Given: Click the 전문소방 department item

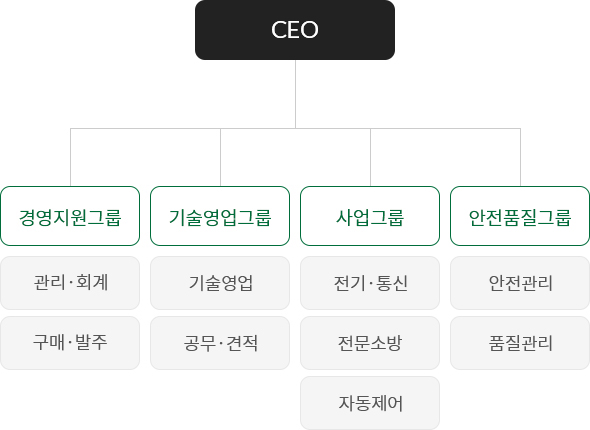Looking at the screenshot, I should pos(370,343).
